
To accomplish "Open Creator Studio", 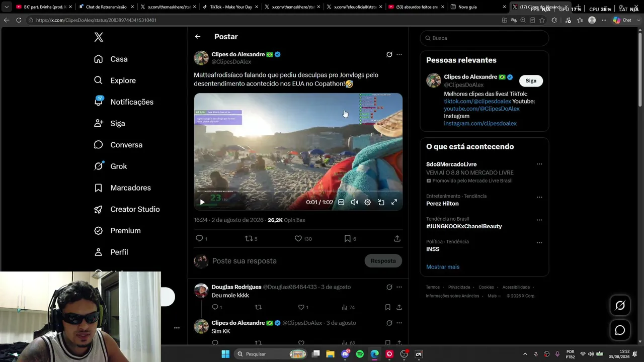I will (x=127, y=209).
